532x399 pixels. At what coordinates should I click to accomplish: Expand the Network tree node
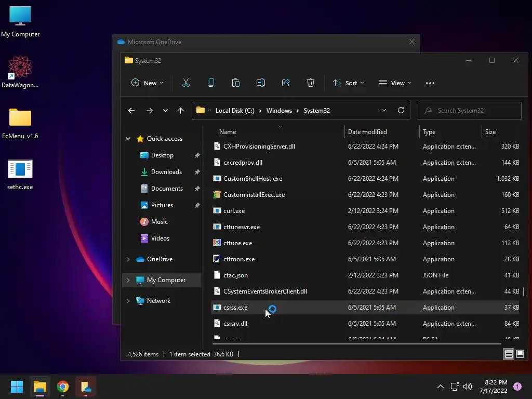click(x=128, y=301)
